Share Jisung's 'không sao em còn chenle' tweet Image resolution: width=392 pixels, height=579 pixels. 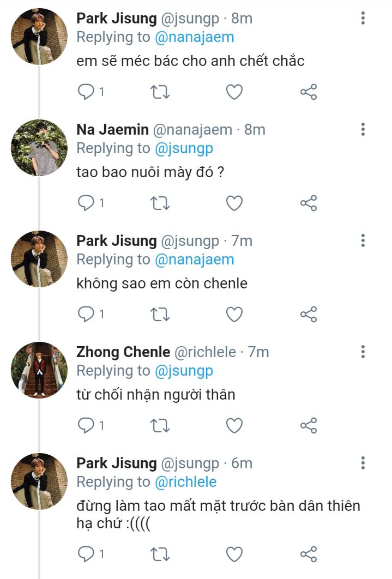309,314
